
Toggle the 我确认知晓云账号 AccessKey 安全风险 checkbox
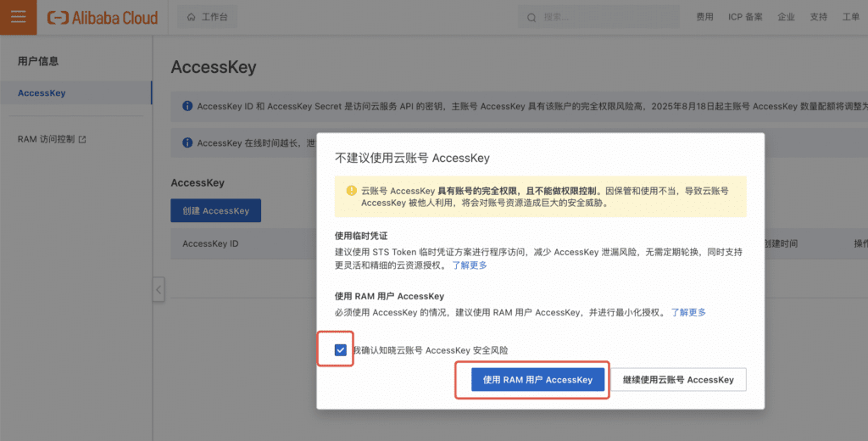(341, 349)
